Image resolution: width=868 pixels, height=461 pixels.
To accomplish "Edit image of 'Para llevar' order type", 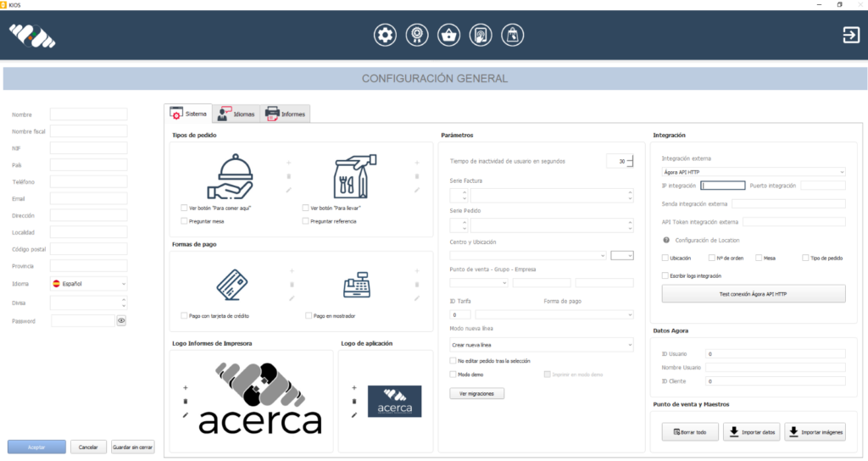I will (417, 190).
